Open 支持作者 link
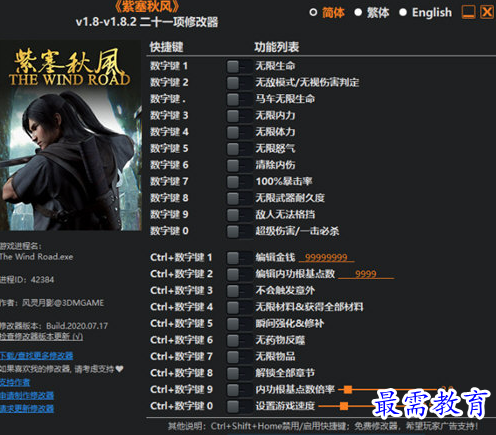This screenshot has height=435, width=496. point(15,382)
